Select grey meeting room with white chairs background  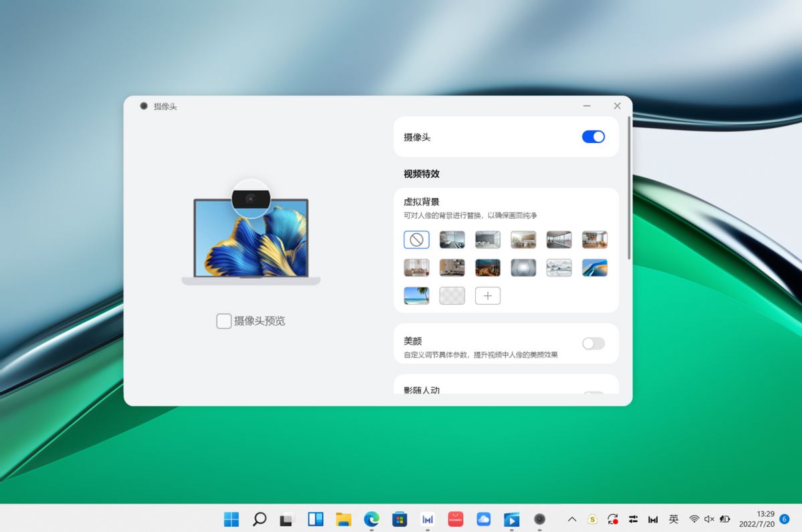pos(488,239)
